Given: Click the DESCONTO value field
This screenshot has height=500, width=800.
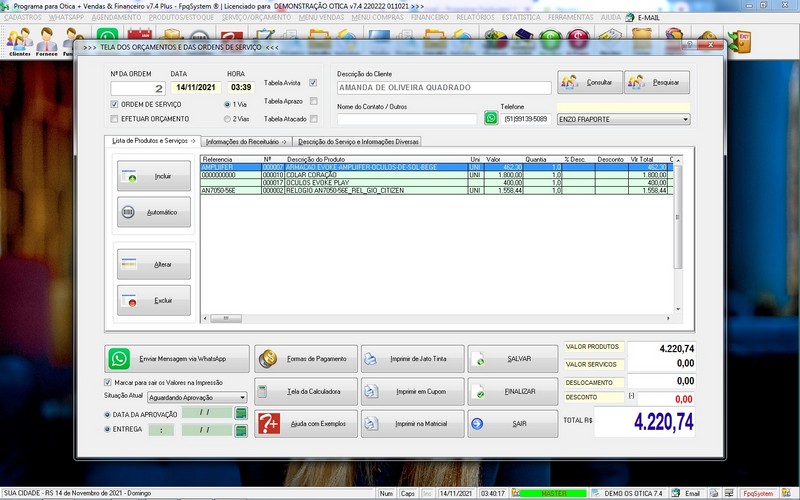Looking at the screenshot, I should click(665, 399).
